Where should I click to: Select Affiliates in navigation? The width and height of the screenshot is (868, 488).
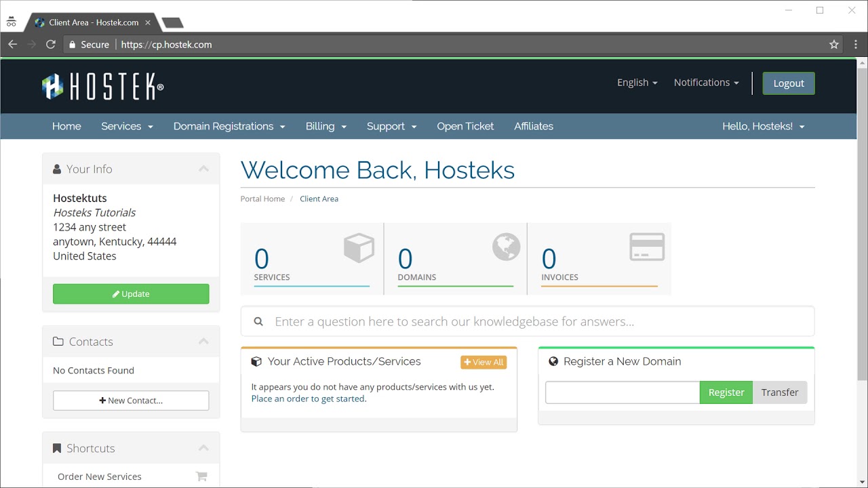[x=534, y=127]
